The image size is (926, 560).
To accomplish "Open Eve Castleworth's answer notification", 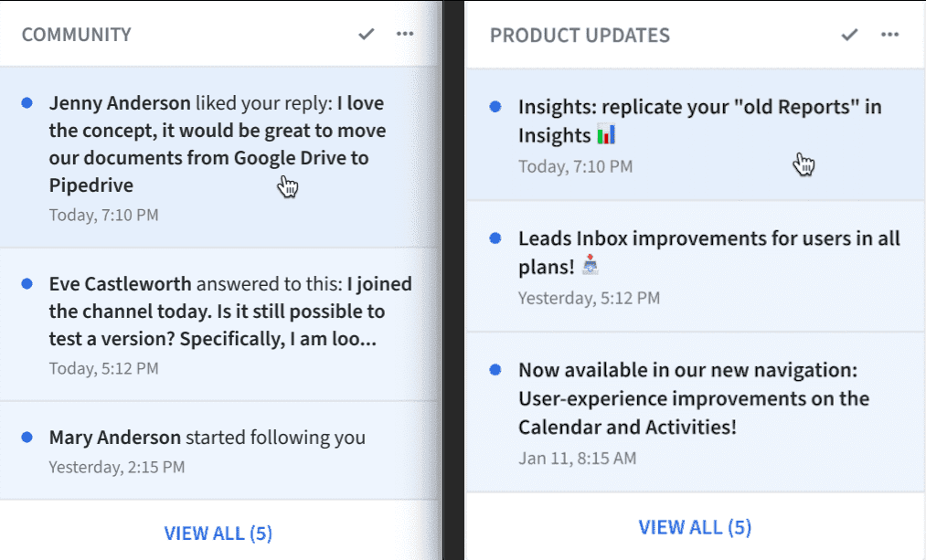I will [219, 324].
